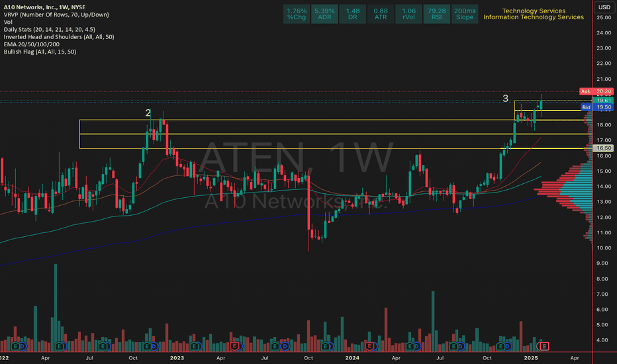Click the 16.50 price level label

tap(604, 148)
